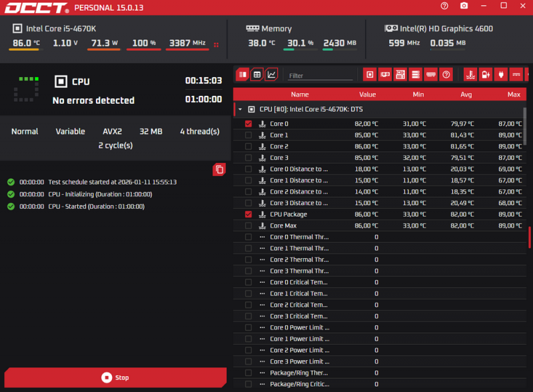533x392 pixels.
Task: Sort the table by Max column
Action: (x=513, y=95)
